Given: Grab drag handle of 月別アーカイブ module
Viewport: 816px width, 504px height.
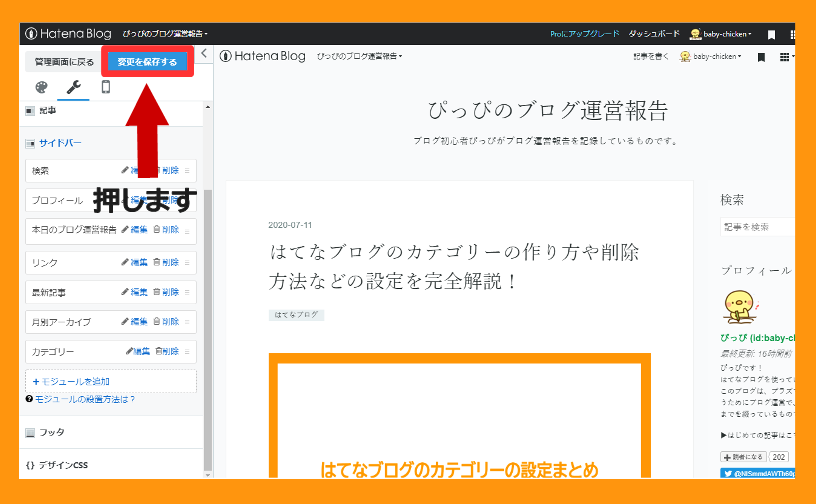Looking at the screenshot, I should tap(187, 322).
